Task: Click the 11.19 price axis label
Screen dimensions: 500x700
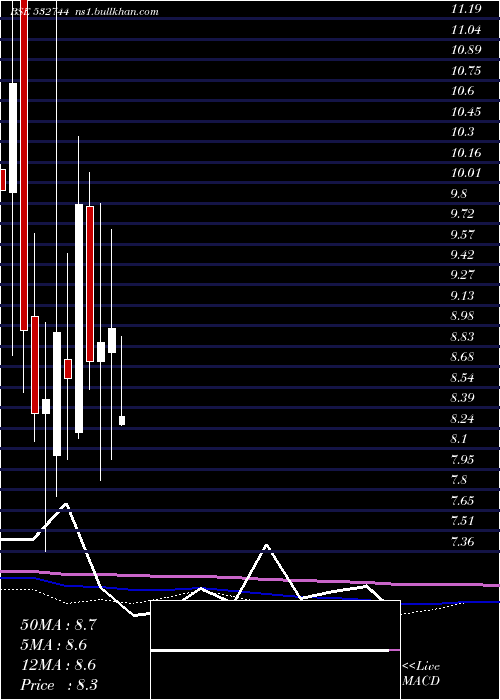Action: [x=466, y=9]
